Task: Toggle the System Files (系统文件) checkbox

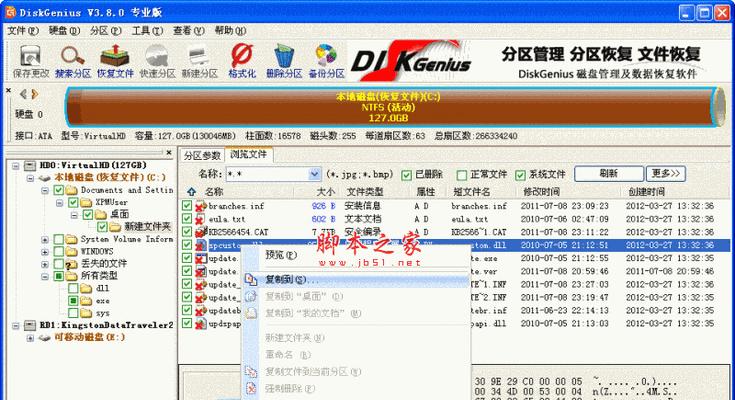Action: point(520,175)
